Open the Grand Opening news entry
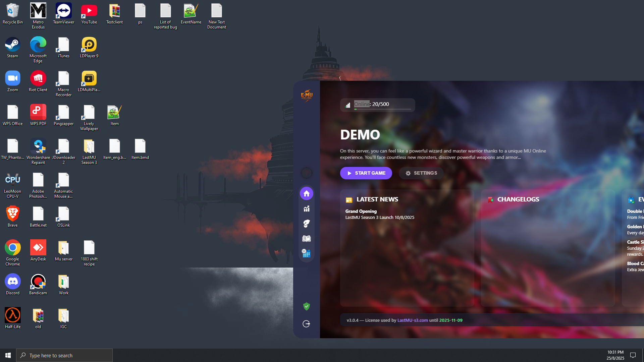Image resolution: width=644 pixels, height=362 pixels. point(361,211)
